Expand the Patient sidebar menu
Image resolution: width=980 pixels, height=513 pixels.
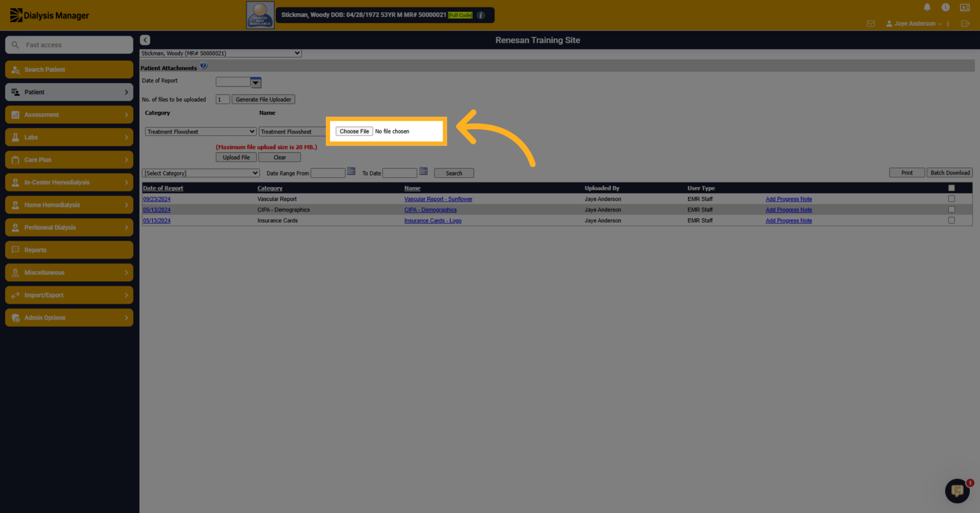pyautogui.click(x=69, y=92)
